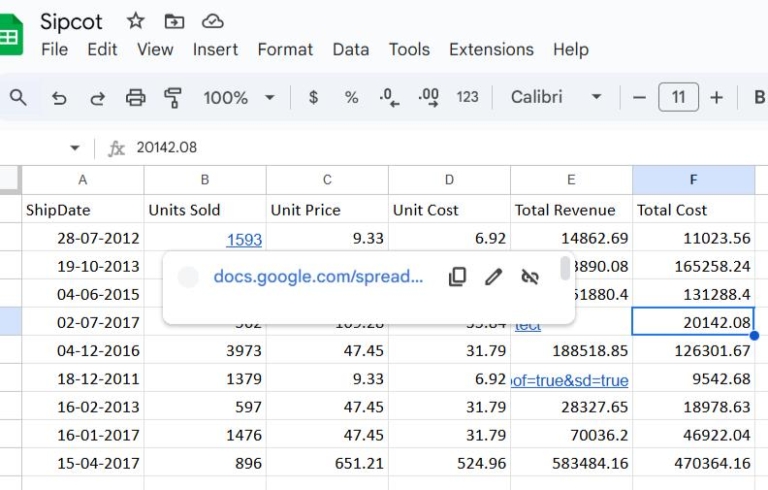This screenshot has height=490, width=768.
Task: Edit link using the pencil icon
Action: tap(493, 277)
